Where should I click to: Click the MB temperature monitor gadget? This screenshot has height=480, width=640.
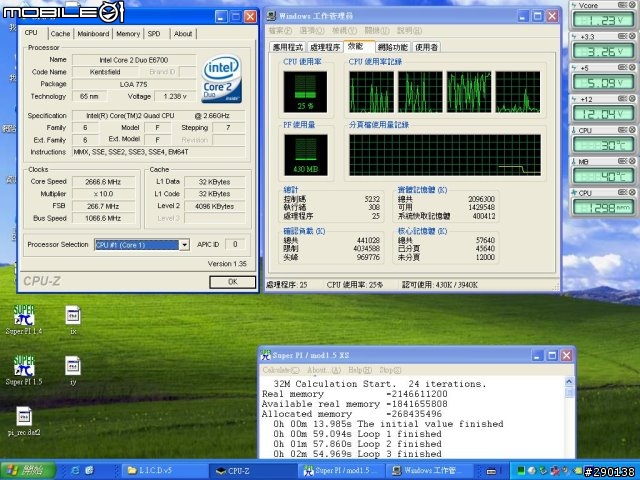603,175
